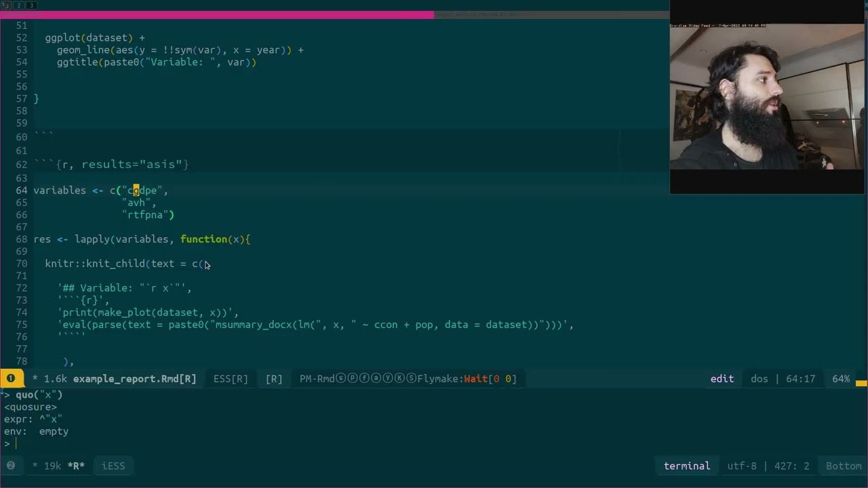The height and width of the screenshot is (488, 868).
Task: Click the iESS mode indicator
Action: coord(113,466)
